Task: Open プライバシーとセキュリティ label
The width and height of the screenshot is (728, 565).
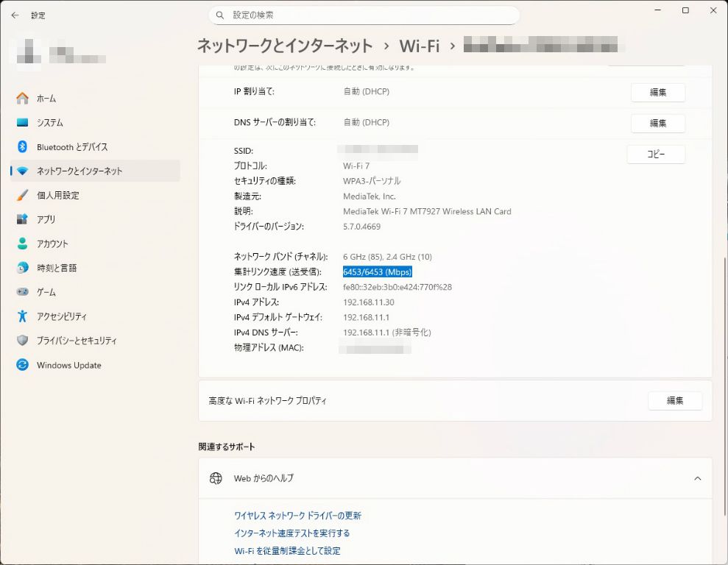Action: [77, 341]
